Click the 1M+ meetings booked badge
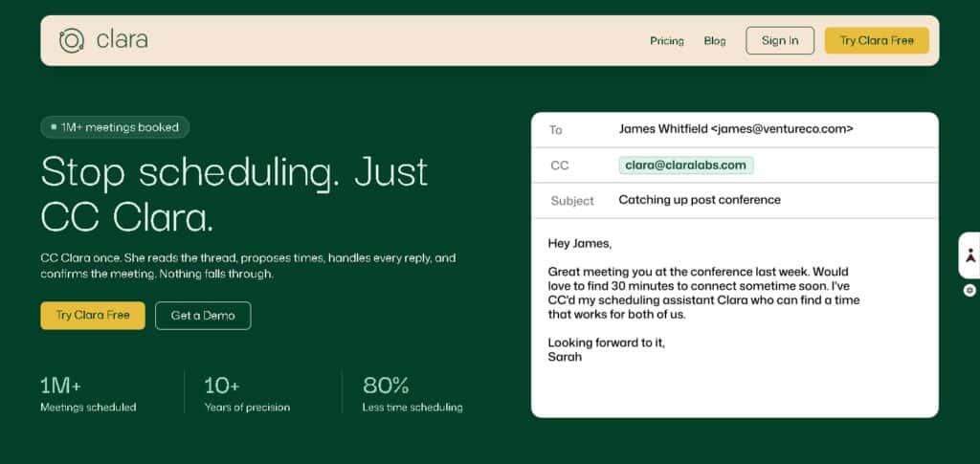 pyautogui.click(x=115, y=127)
